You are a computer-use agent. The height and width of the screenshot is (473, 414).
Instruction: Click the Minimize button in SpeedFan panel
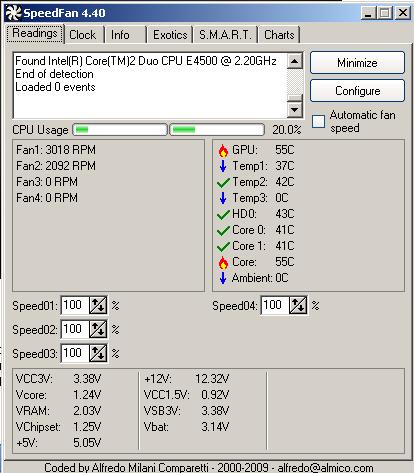pos(357,63)
